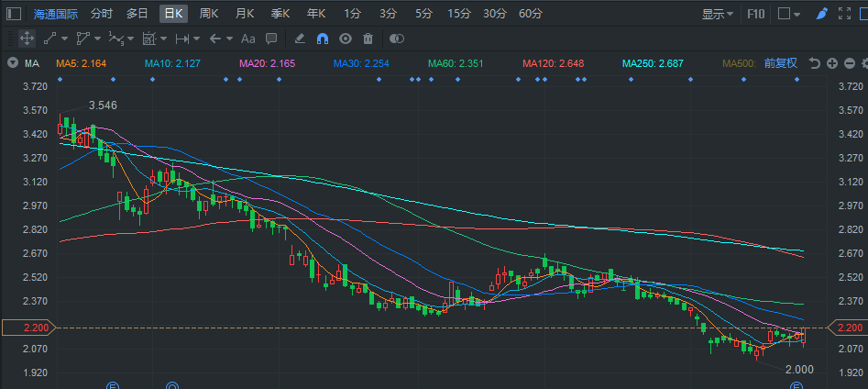Click the MA20: 2.165 value

coord(268,63)
